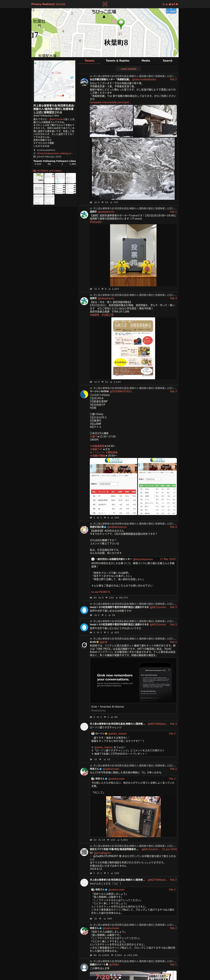Open profile on Twitter via bird icon

170,4
